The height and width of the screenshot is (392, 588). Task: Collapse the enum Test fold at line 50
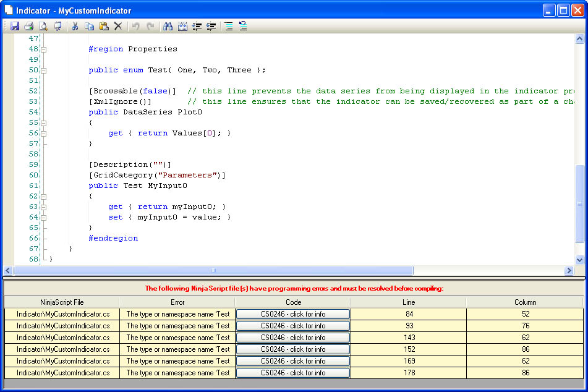pyautogui.click(x=44, y=70)
